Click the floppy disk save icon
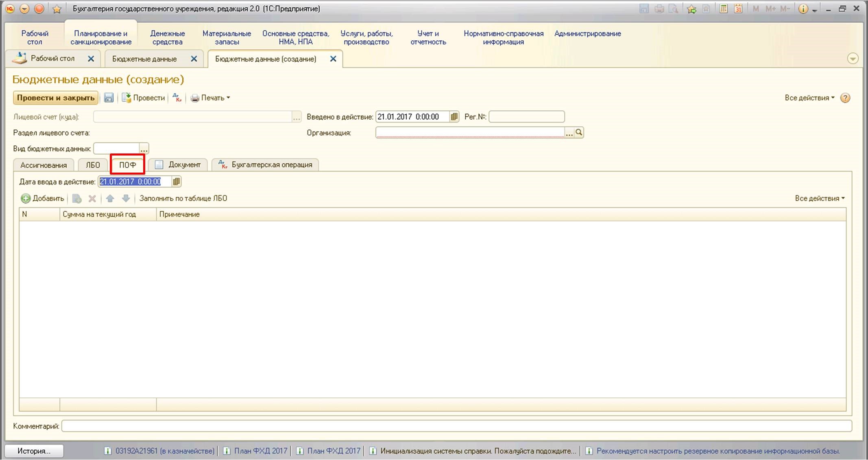Screen dimensions: 868x460 click(x=109, y=98)
